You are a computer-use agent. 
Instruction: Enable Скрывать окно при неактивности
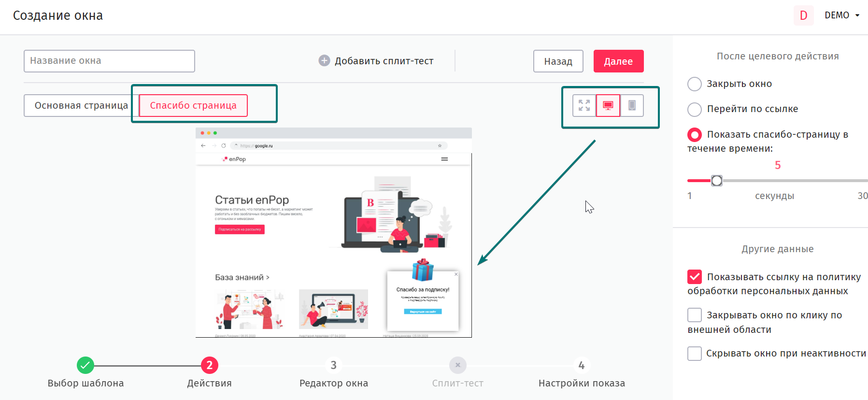coord(695,354)
